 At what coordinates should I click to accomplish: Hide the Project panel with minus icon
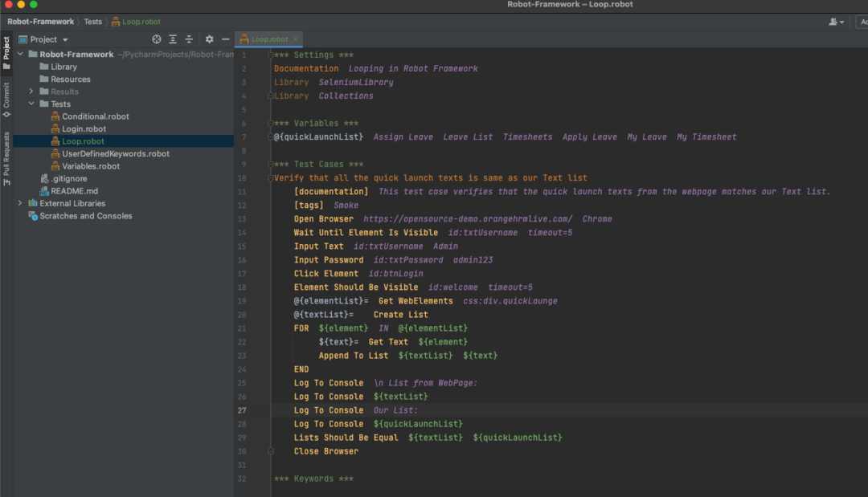(226, 39)
